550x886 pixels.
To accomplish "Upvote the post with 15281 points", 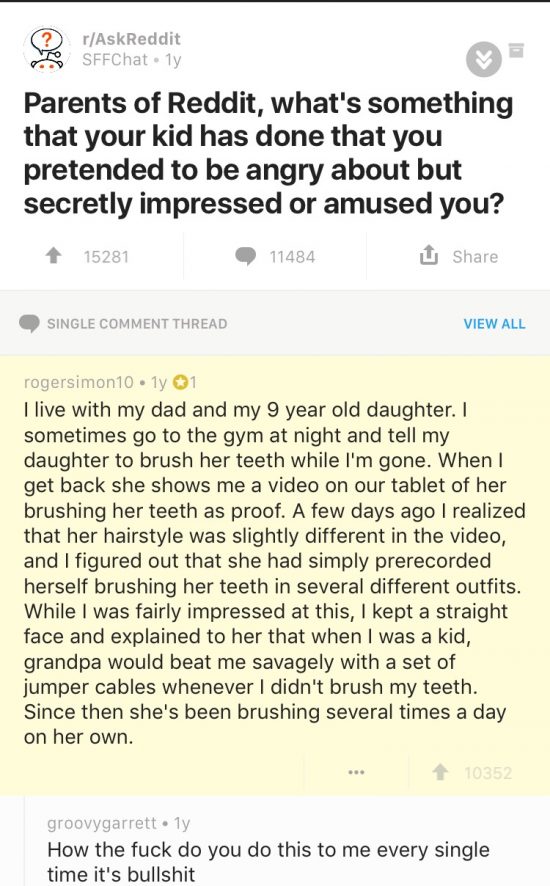I will 54,257.
